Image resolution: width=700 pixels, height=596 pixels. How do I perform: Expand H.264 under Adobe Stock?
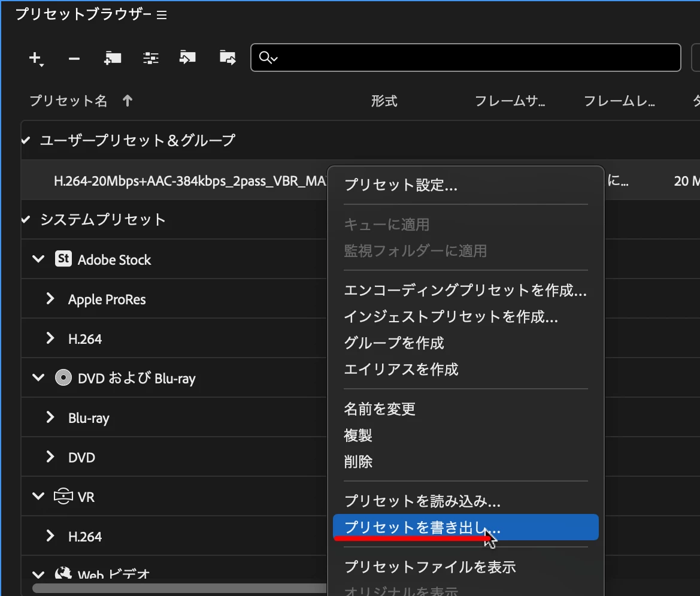(50, 338)
